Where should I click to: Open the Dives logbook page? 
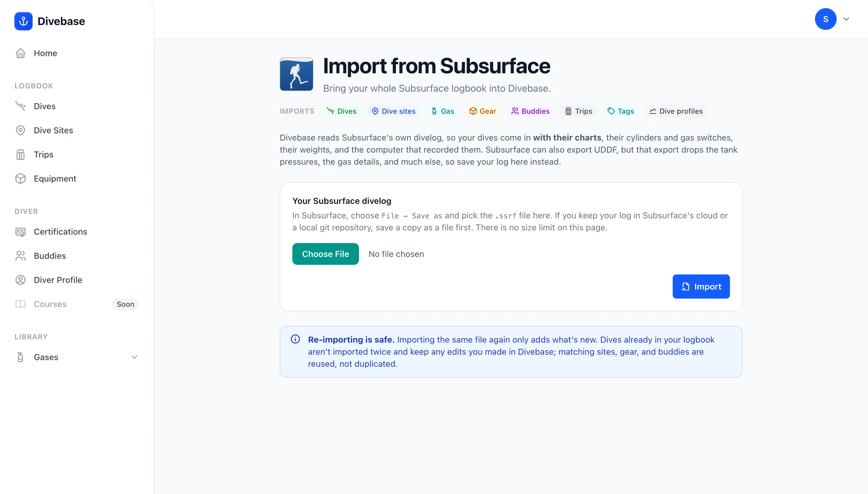tap(77, 106)
